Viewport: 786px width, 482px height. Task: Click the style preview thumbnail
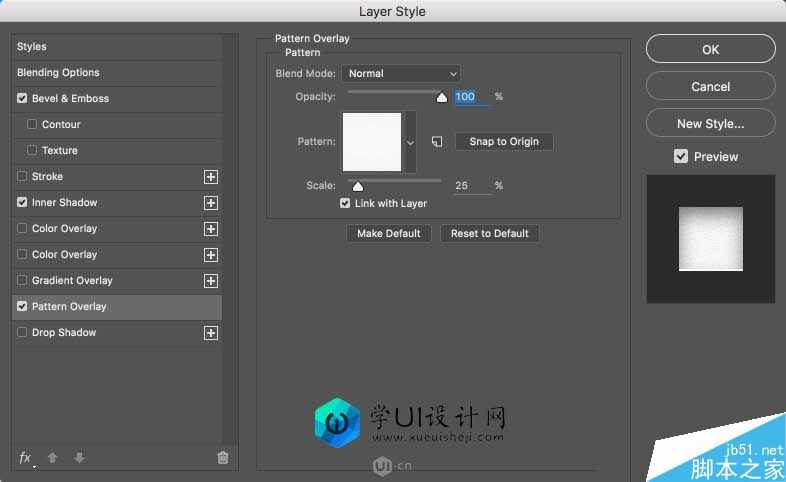pos(711,239)
